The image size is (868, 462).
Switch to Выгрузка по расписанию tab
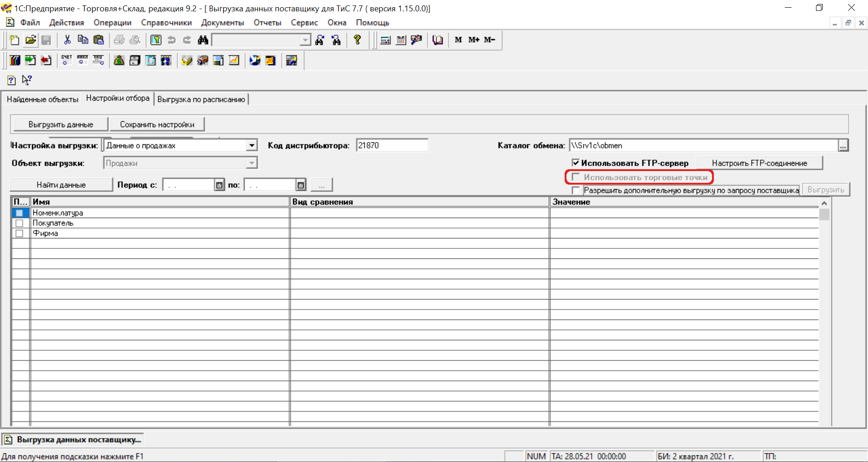pos(201,99)
